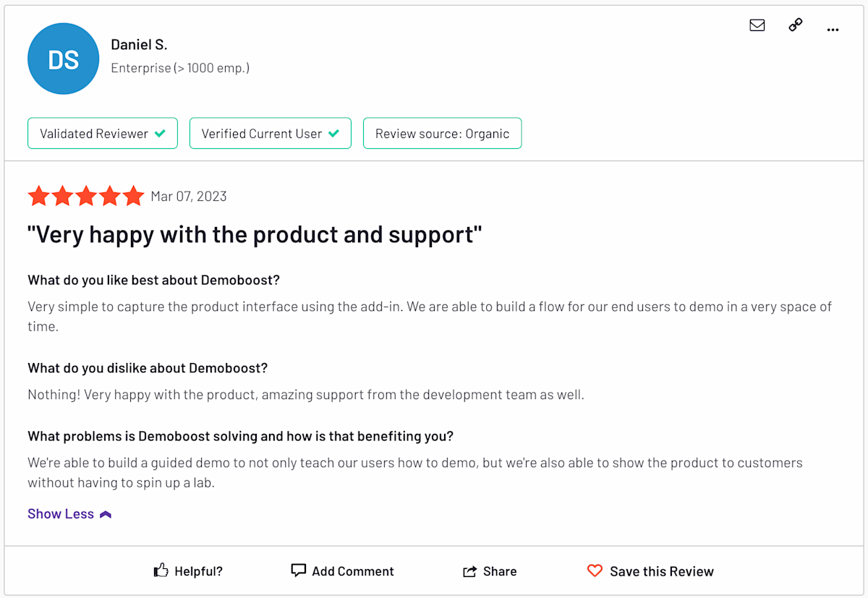Click the heart icon to save
The image size is (868, 598).
click(595, 571)
